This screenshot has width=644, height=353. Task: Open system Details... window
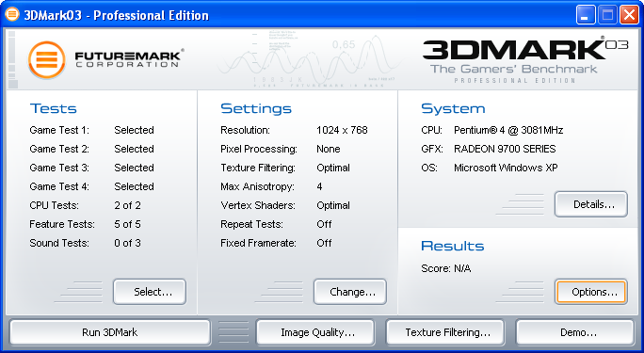(x=591, y=204)
